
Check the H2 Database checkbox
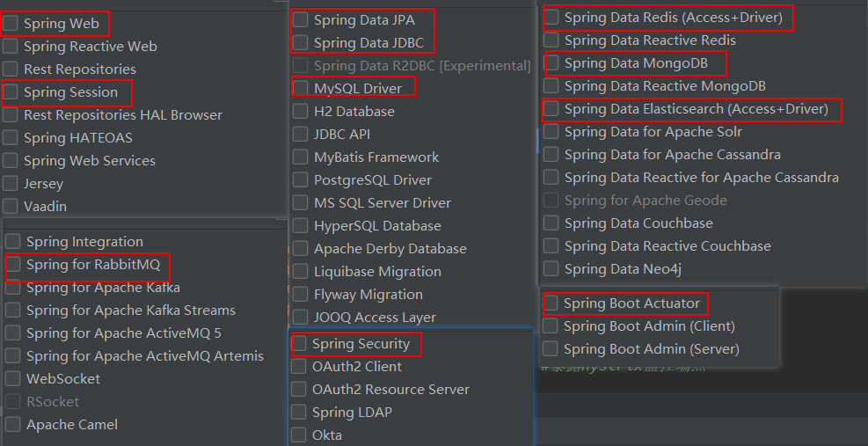coord(301,112)
